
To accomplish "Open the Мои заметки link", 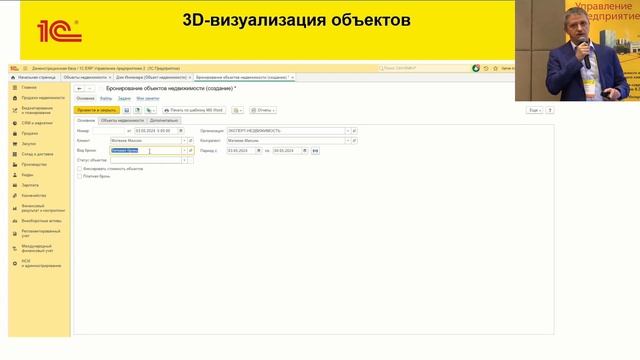I will (x=148, y=98).
